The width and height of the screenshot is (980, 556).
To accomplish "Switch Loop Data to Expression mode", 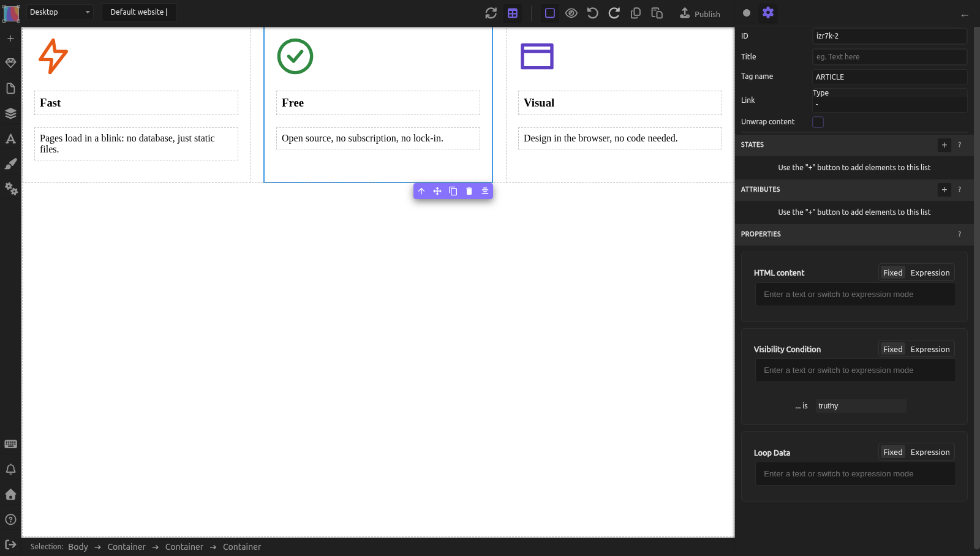I will pos(930,453).
